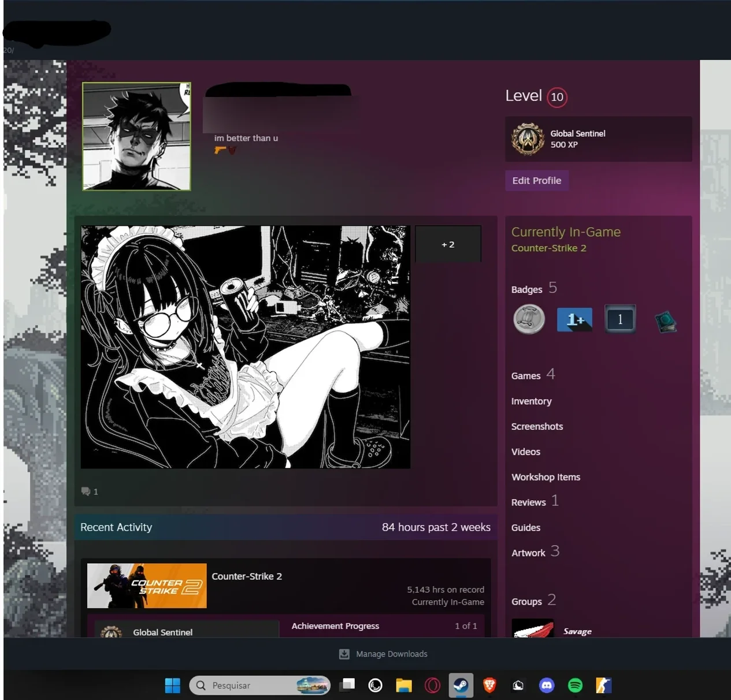731x700 pixels.
Task: Open the profile avatar image
Action: (136, 136)
